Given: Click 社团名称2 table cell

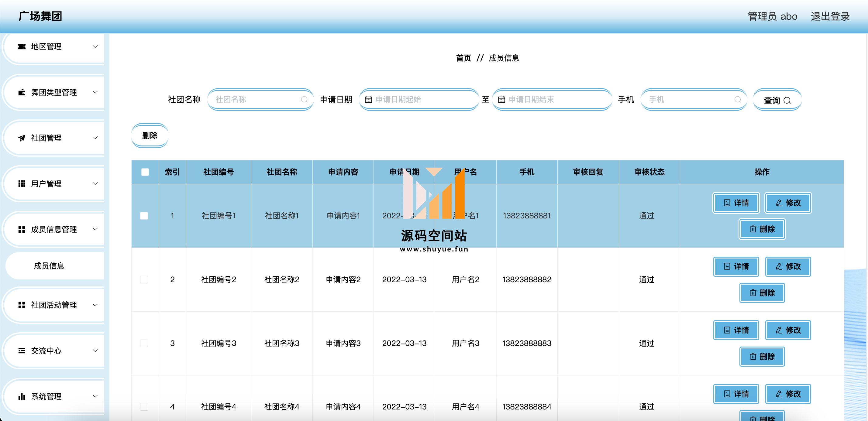Looking at the screenshot, I should click(x=282, y=279).
